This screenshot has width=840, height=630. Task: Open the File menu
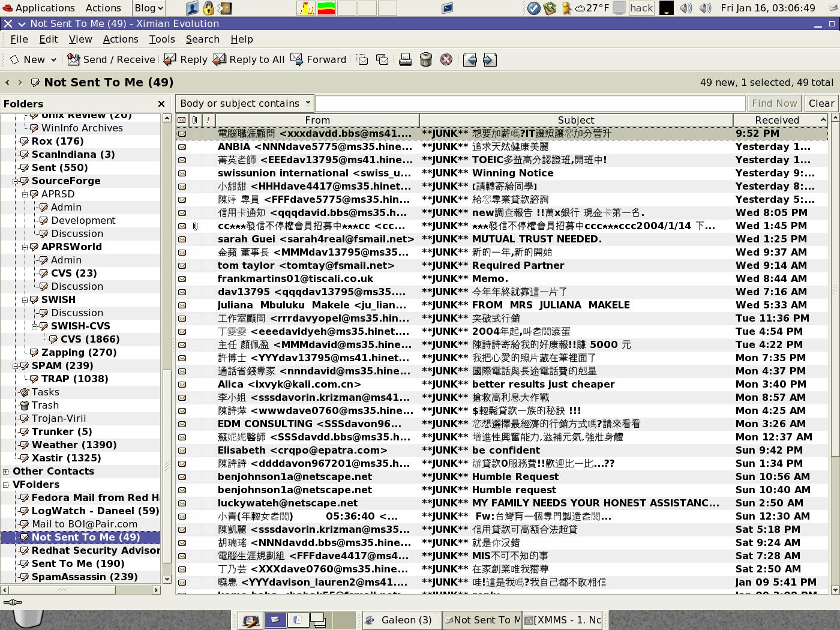coord(19,39)
